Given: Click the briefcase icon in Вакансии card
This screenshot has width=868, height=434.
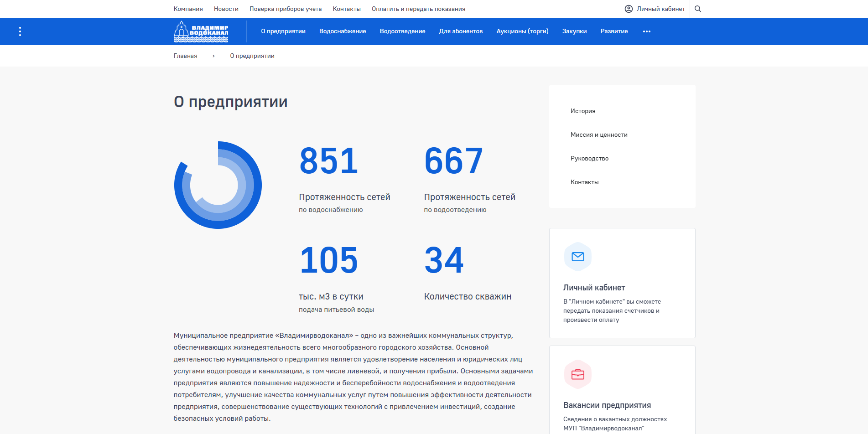Looking at the screenshot, I should tap(578, 374).
